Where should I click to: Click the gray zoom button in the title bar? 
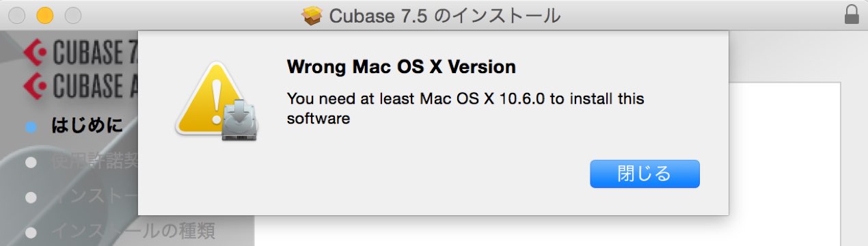(x=72, y=15)
